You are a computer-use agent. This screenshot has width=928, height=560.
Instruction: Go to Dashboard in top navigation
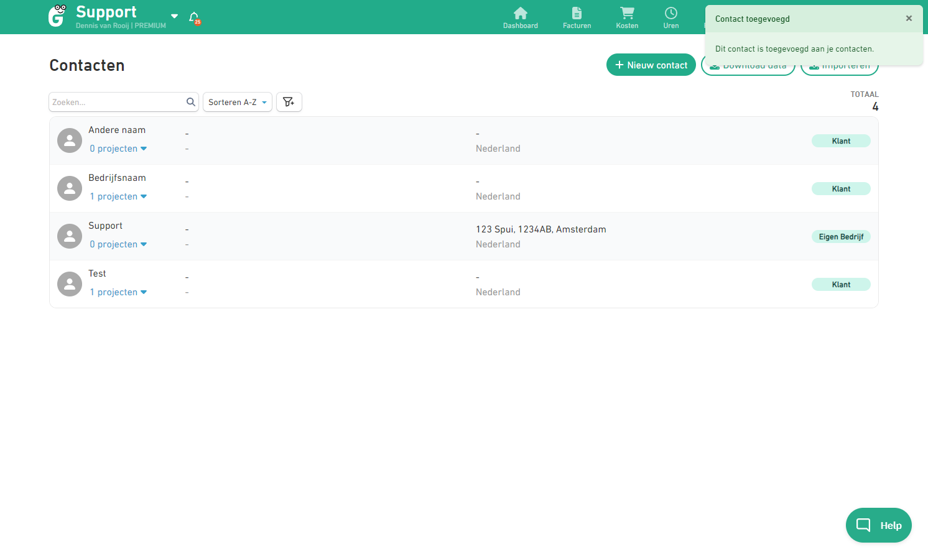click(x=521, y=17)
